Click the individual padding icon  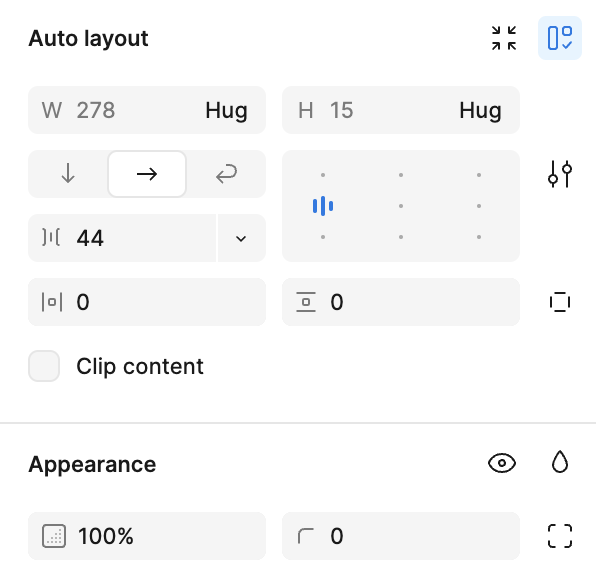tap(560, 302)
